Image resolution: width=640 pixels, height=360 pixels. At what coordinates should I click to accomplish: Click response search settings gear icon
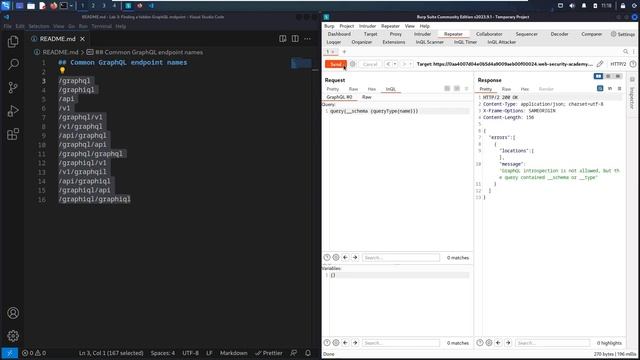(x=489, y=343)
